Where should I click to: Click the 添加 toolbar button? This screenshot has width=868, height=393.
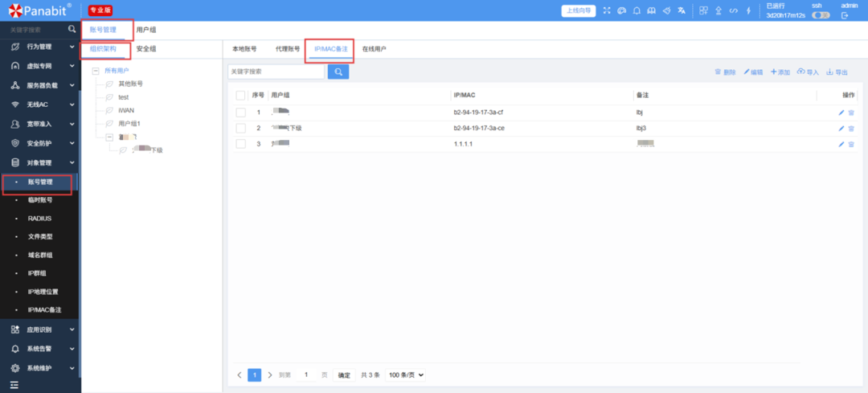point(780,72)
